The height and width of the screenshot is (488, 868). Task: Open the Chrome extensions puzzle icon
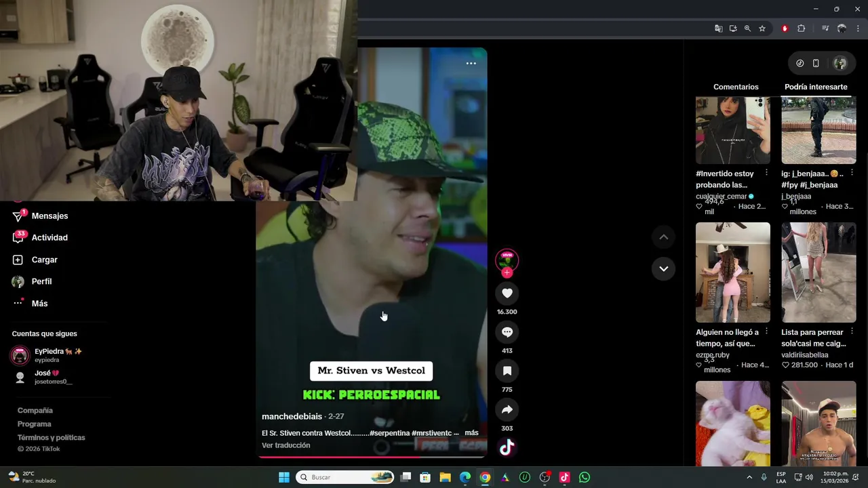[801, 28]
